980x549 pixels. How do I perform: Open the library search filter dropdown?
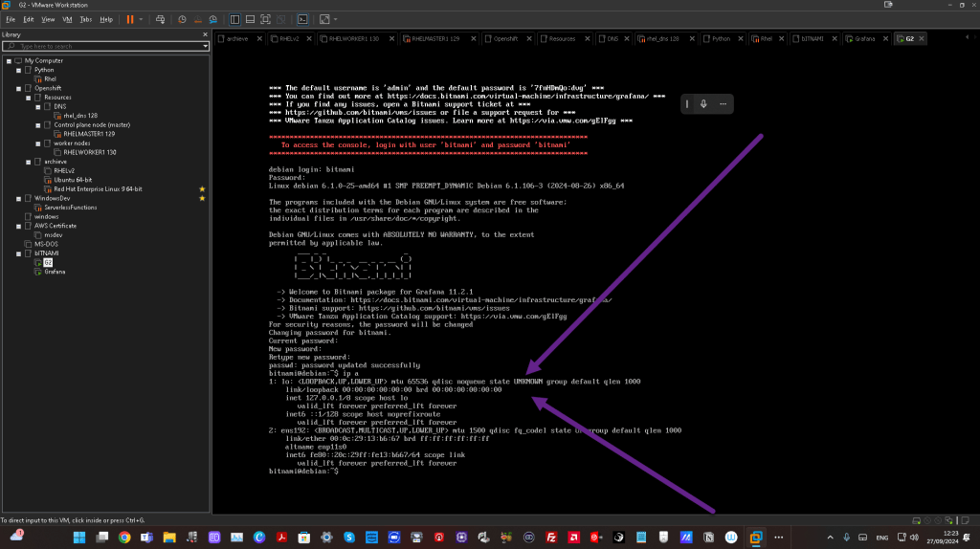click(205, 46)
